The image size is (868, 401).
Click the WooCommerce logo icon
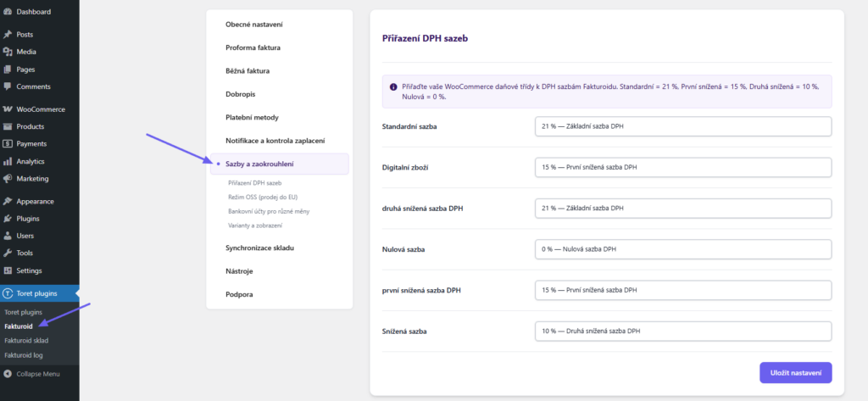click(8, 109)
